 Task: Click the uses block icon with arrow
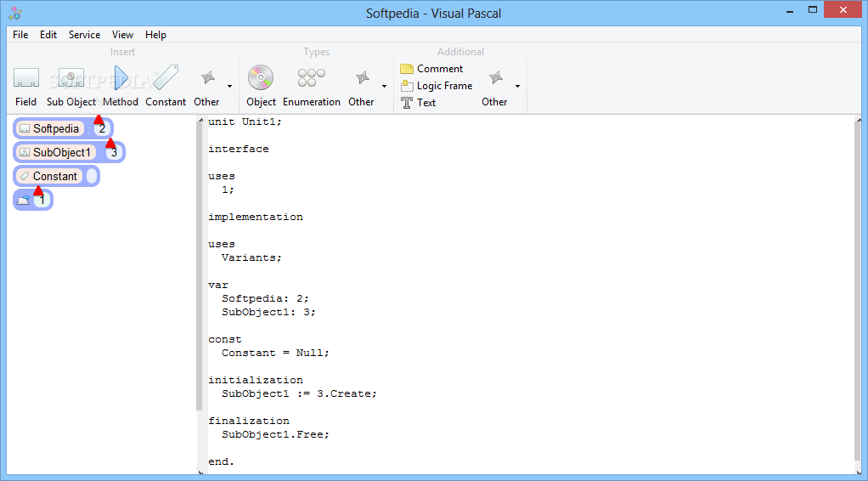23,200
